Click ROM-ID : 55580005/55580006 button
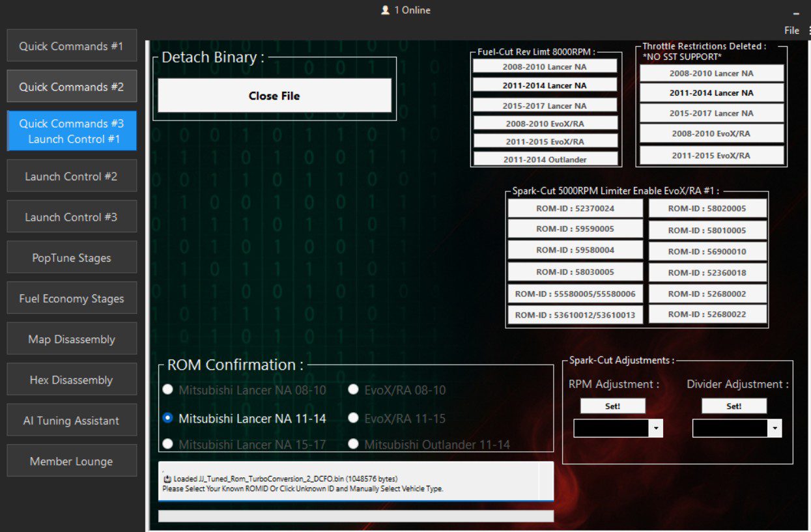Image resolution: width=811 pixels, height=532 pixels. pos(575,294)
